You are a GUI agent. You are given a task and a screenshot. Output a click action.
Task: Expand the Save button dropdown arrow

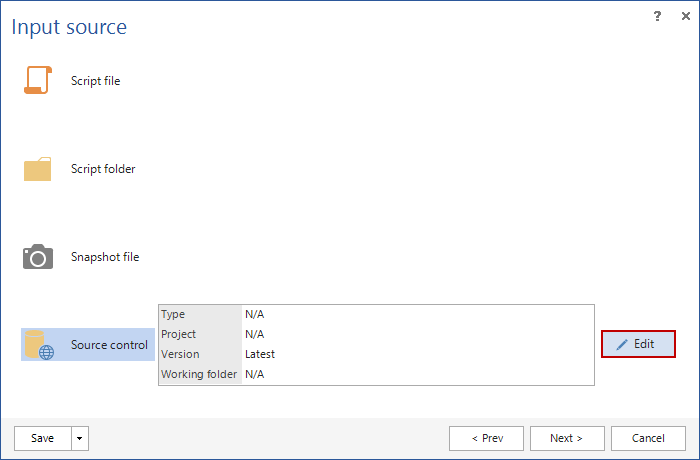[x=80, y=438]
